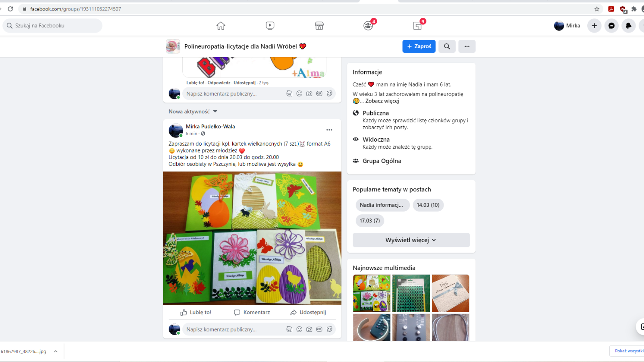Image resolution: width=644 pixels, height=362 pixels.
Task: Expand Wyświetl więcej topics list
Action: [x=411, y=240]
